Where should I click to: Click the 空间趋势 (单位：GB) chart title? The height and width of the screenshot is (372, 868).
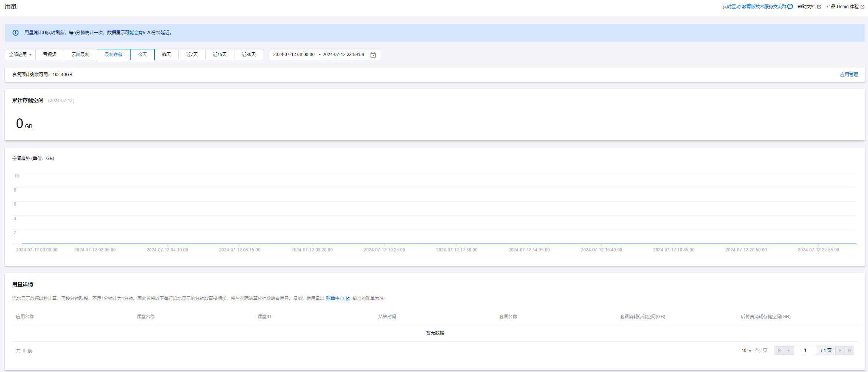pos(33,159)
